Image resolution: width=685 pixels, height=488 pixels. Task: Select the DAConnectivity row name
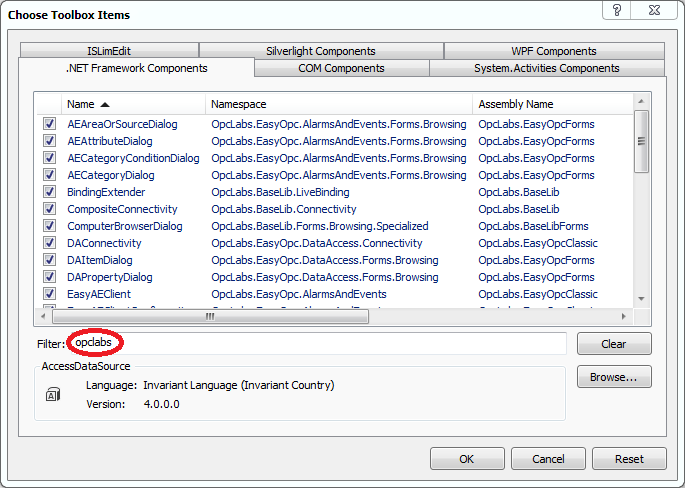click(x=104, y=243)
